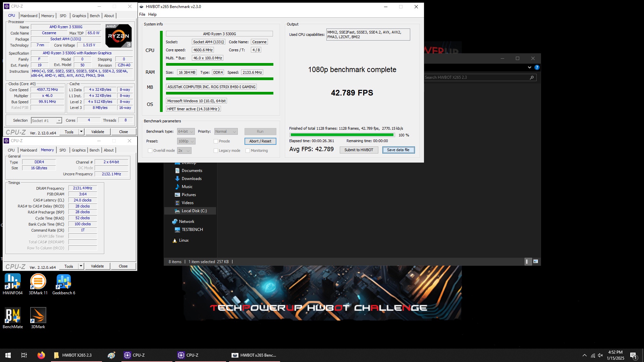
Task: Launch 3DMark desktop shortcut
Action: tap(38, 318)
